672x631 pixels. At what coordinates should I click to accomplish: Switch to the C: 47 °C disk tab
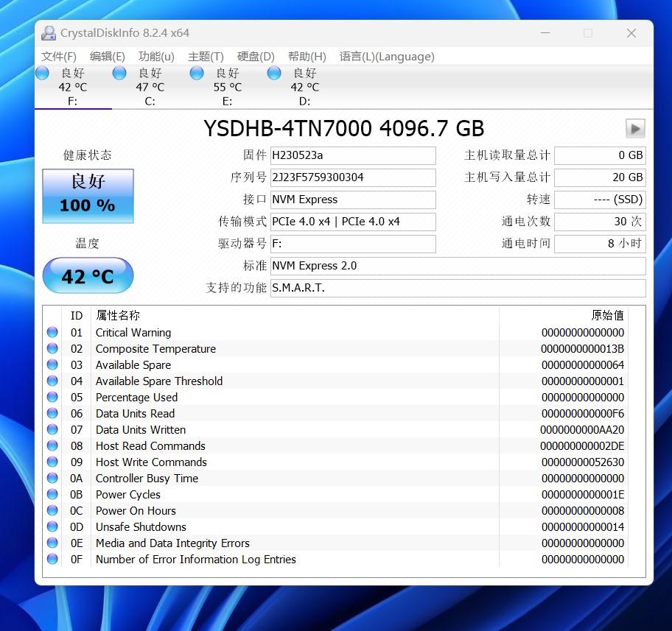[x=150, y=87]
